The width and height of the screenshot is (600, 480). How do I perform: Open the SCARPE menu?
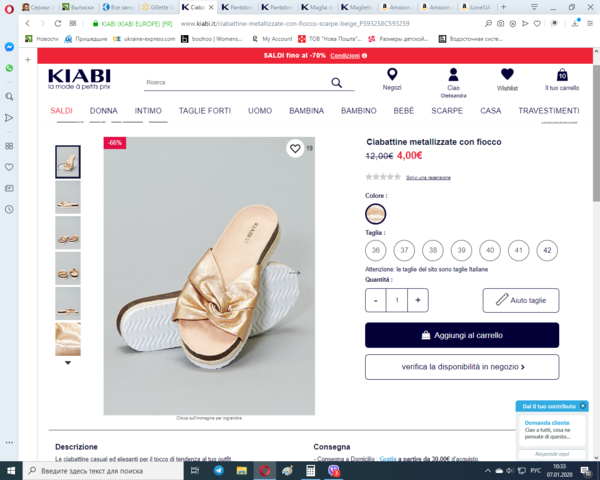coord(447,111)
